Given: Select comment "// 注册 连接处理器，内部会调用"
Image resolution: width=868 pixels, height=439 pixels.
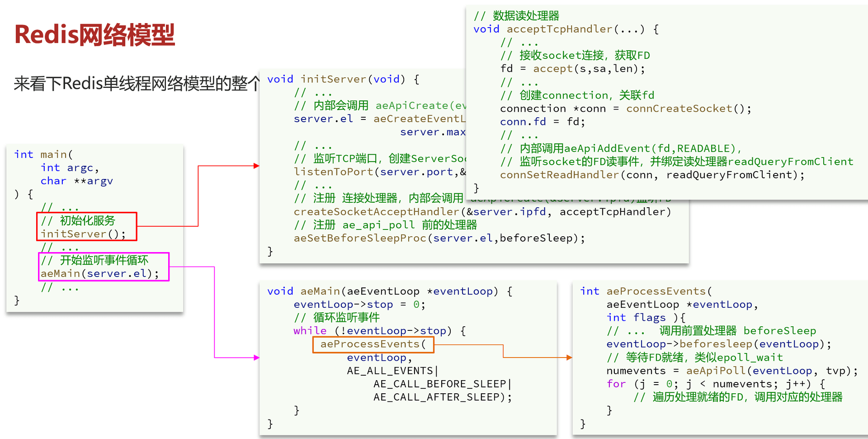Looking at the screenshot, I should pyautogui.click(x=378, y=198).
